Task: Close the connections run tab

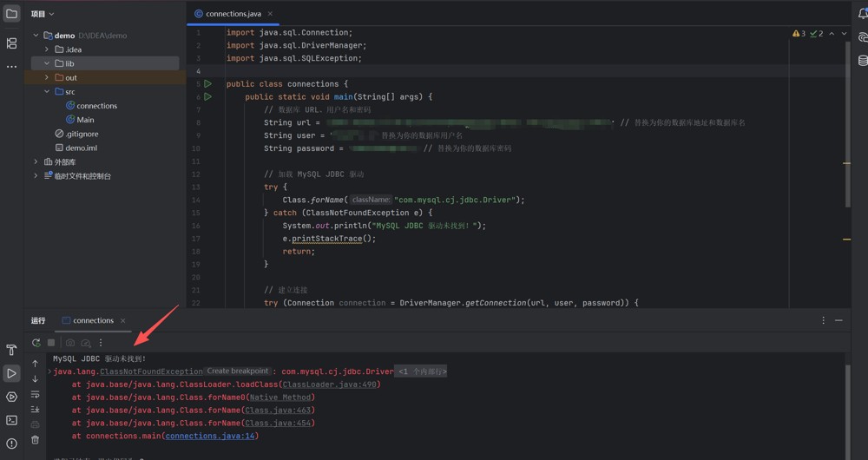Action: 123,320
